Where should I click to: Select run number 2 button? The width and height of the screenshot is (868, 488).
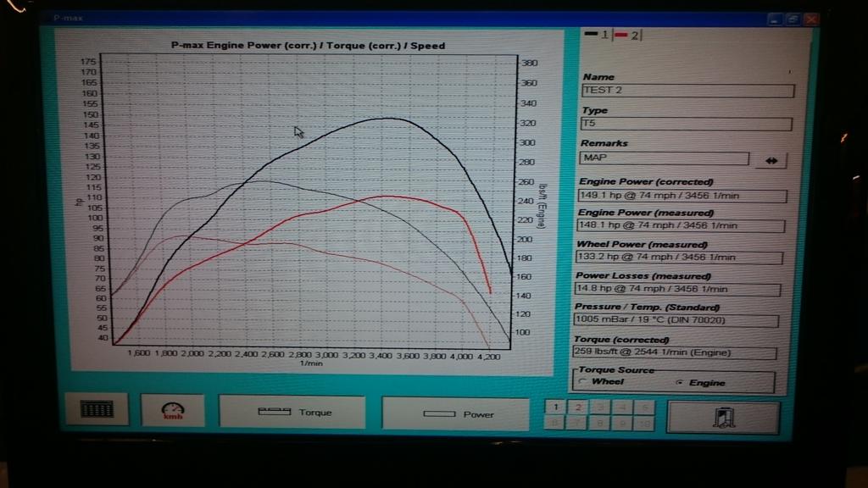pos(578,408)
